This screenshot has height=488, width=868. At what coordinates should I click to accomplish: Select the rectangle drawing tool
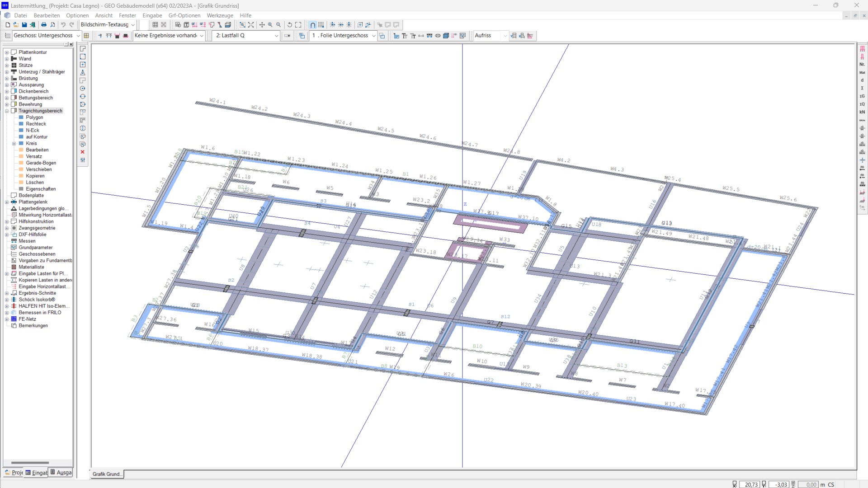tap(82, 56)
